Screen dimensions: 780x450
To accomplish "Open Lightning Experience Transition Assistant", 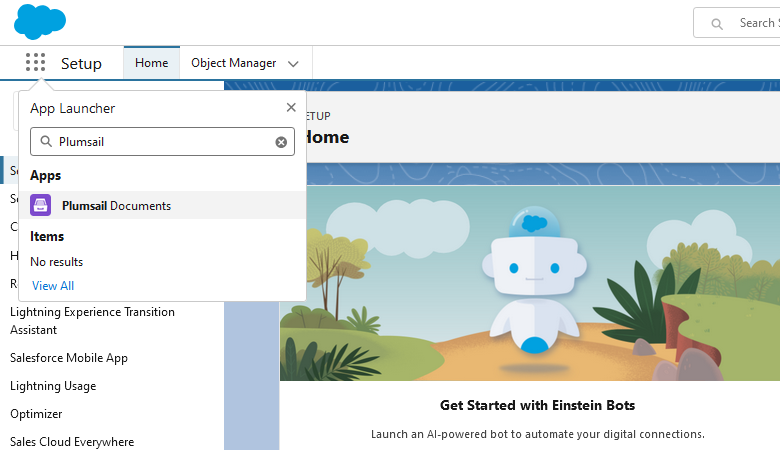I will [x=93, y=321].
